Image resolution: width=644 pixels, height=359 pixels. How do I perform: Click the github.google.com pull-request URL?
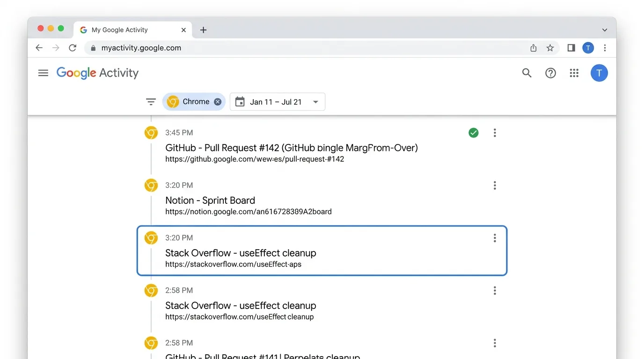point(255,159)
